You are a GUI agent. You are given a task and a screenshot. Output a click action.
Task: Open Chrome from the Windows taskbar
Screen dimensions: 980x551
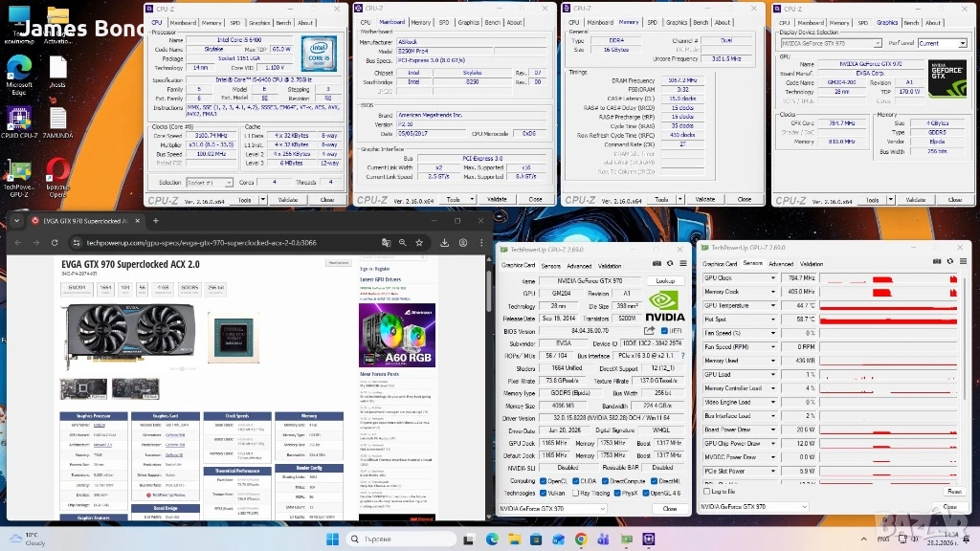click(580, 539)
